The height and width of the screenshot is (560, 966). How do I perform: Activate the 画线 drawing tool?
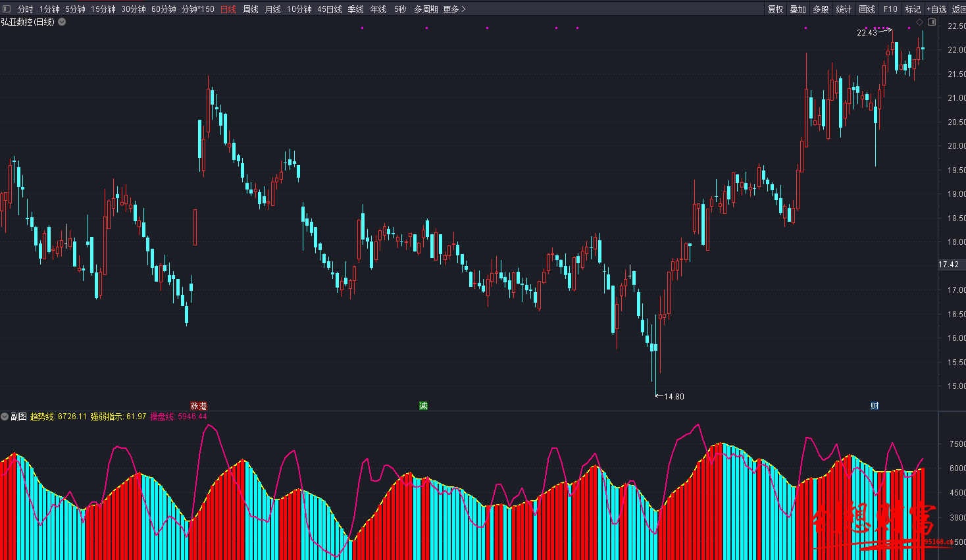tap(867, 9)
